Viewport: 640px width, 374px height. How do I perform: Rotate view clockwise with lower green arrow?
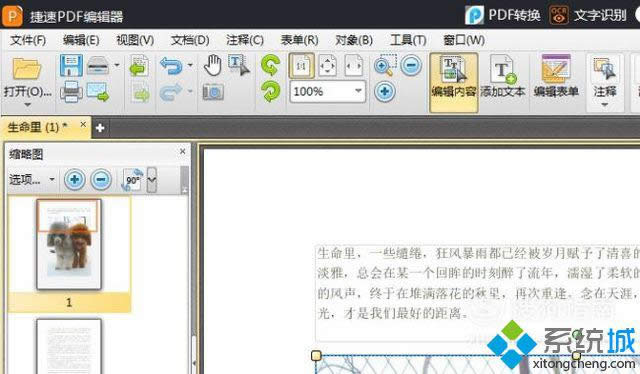click(270, 91)
